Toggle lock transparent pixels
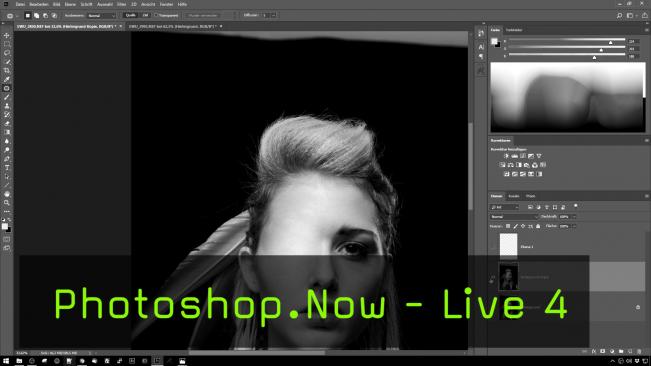 coord(508,226)
